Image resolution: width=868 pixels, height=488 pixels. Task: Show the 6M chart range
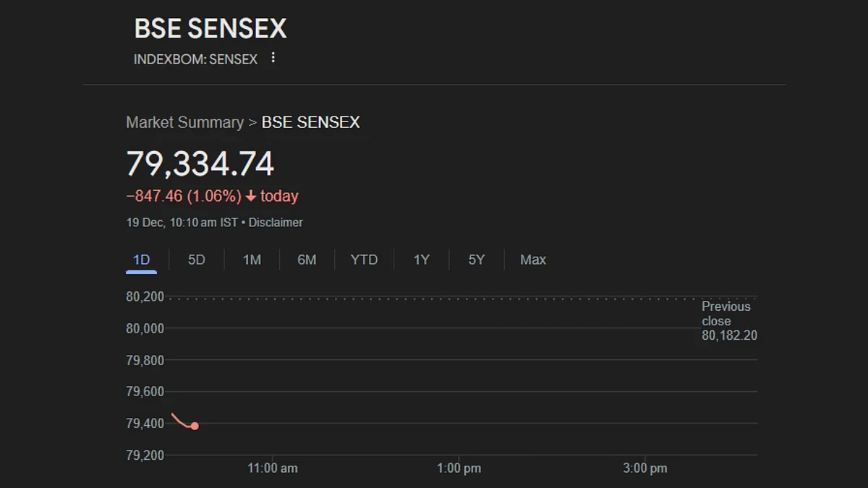pyautogui.click(x=307, y=260)
